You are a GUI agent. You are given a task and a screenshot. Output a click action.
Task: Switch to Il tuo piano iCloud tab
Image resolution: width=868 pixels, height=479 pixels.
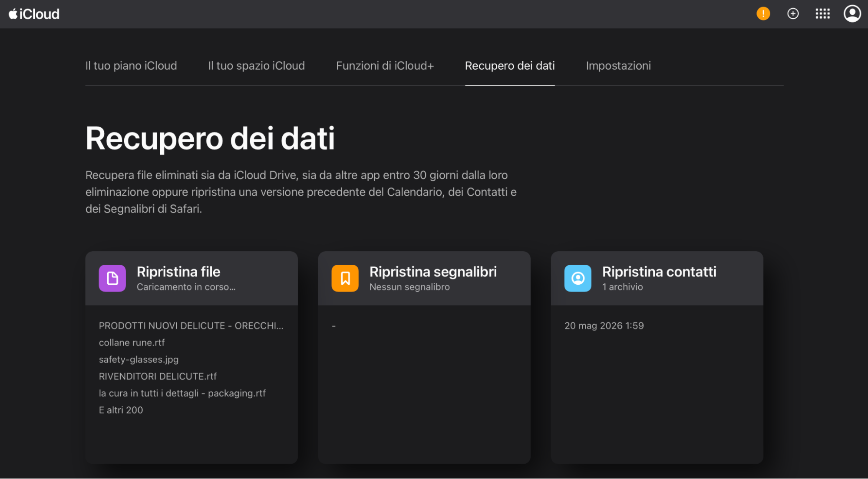tap(131, 66)
